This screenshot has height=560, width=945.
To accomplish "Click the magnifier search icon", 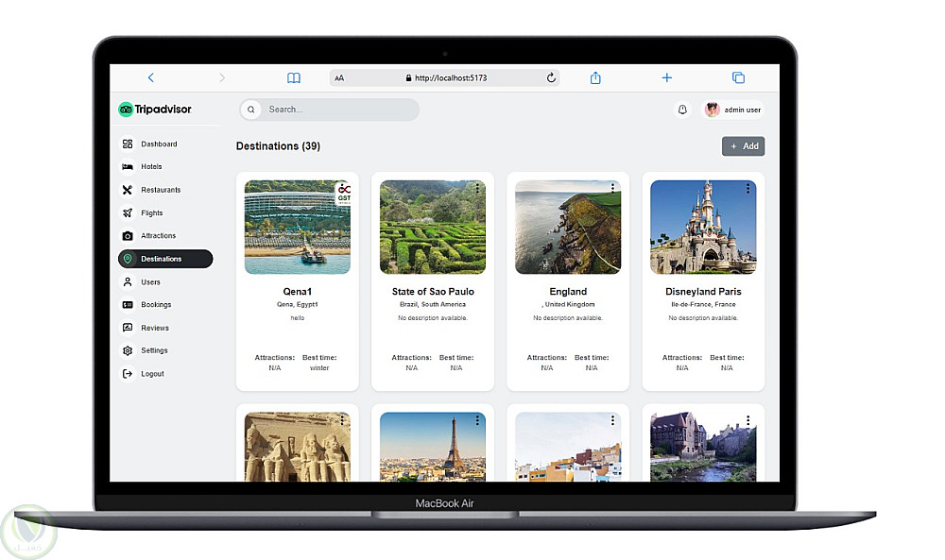I will (x=251, y=110).
